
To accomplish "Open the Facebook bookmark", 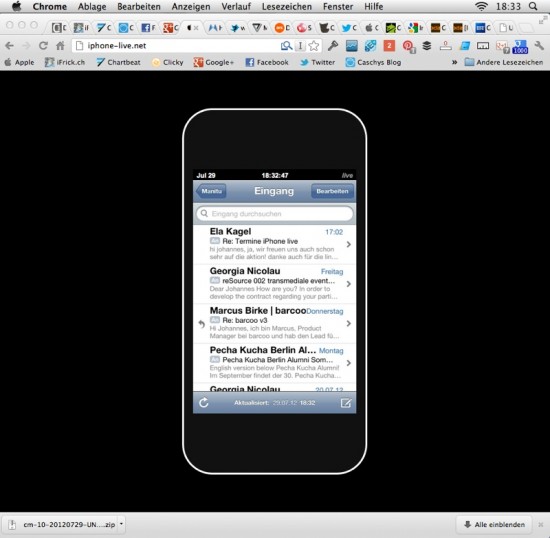I will [267, 62].
